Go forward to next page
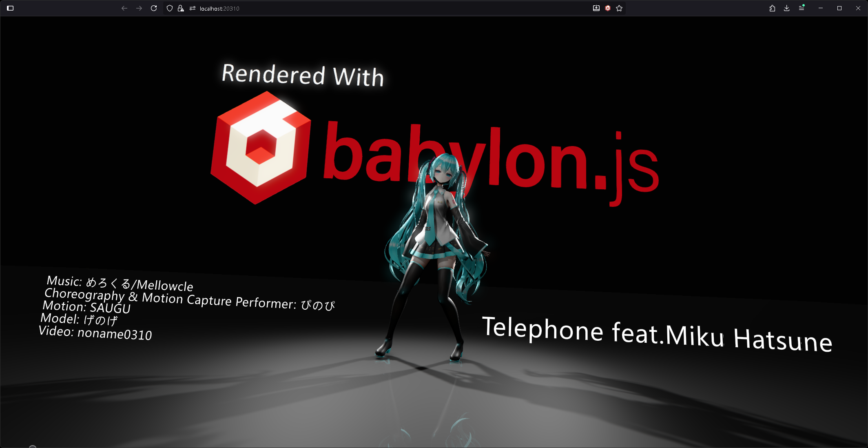Image resolution: width=868 pixels, height=448 pixels. 139,8
